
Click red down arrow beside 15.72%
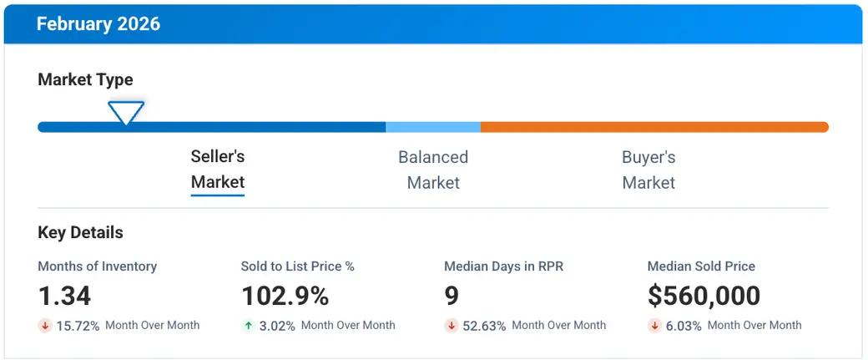[x=45, y=326]
